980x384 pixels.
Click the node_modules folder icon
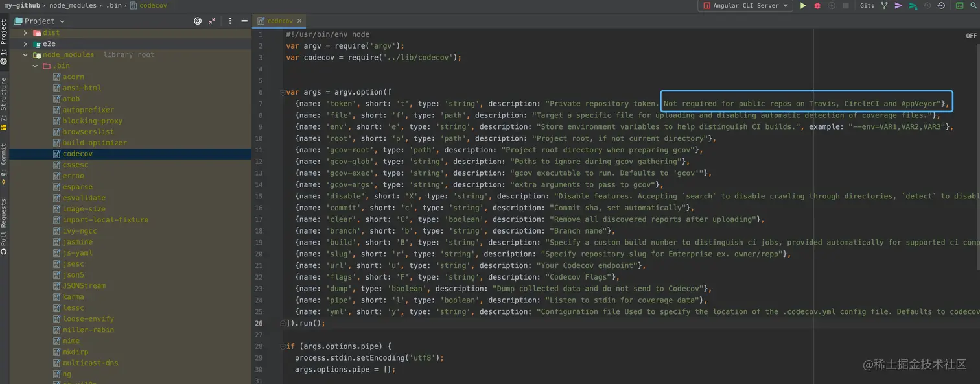[x=37, y=54]
